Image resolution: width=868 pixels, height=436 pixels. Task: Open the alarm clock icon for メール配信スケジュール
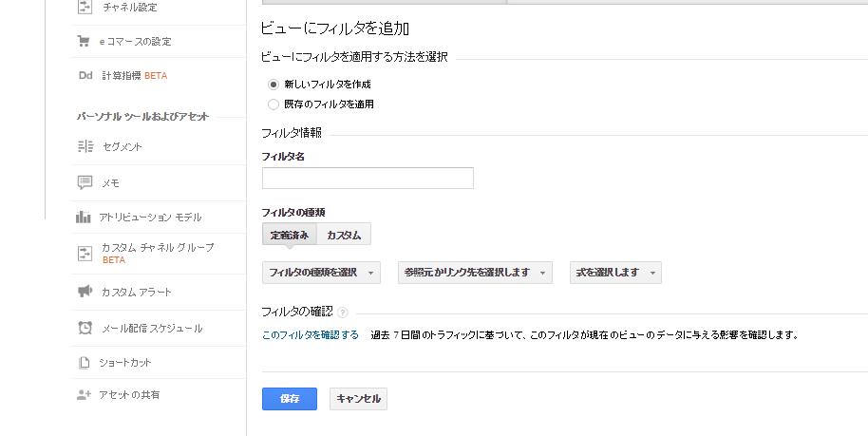tap(85, 328)
